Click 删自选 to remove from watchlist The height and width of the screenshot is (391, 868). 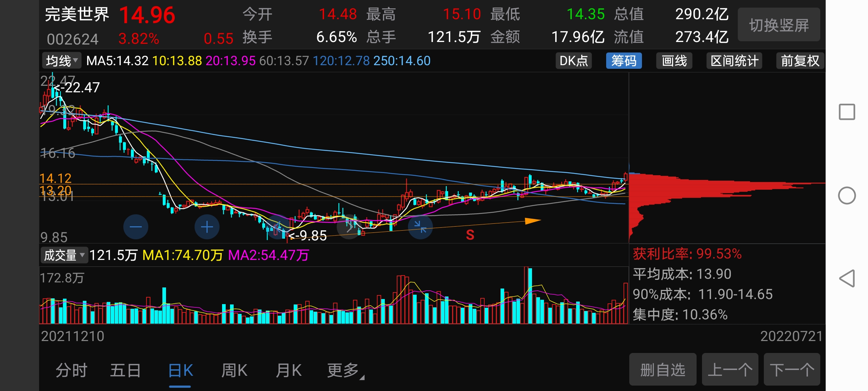pyautogui.click(x=663, y=370)
